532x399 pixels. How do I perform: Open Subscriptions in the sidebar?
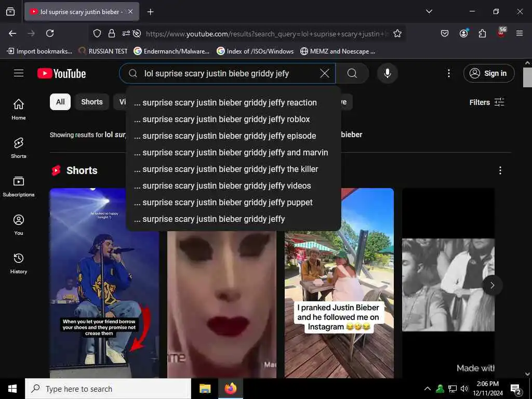point(19,187)
